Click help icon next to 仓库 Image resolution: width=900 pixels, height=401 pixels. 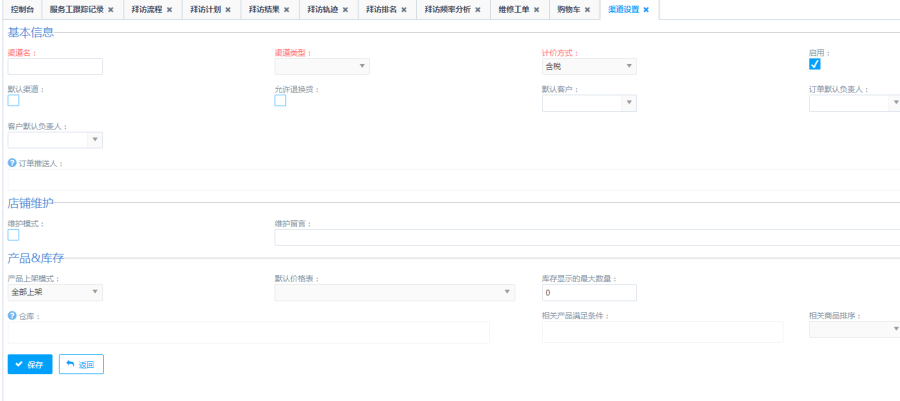pos(12,316)
